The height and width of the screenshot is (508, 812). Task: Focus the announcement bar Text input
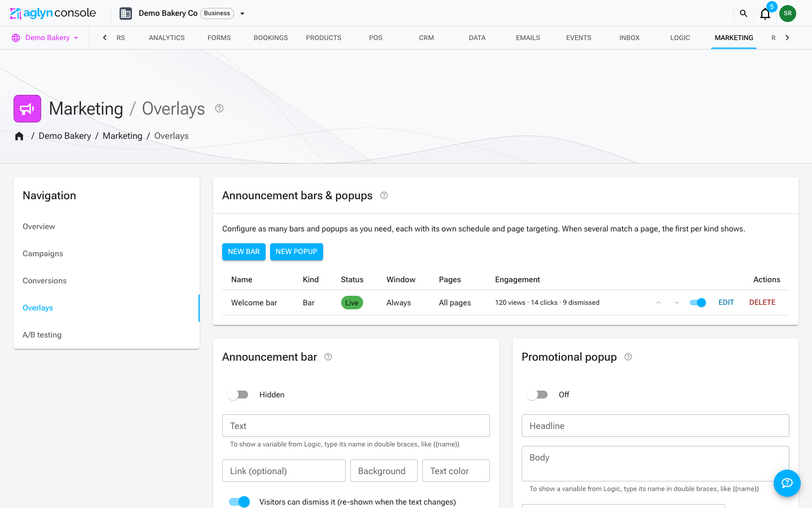[356, 426]
